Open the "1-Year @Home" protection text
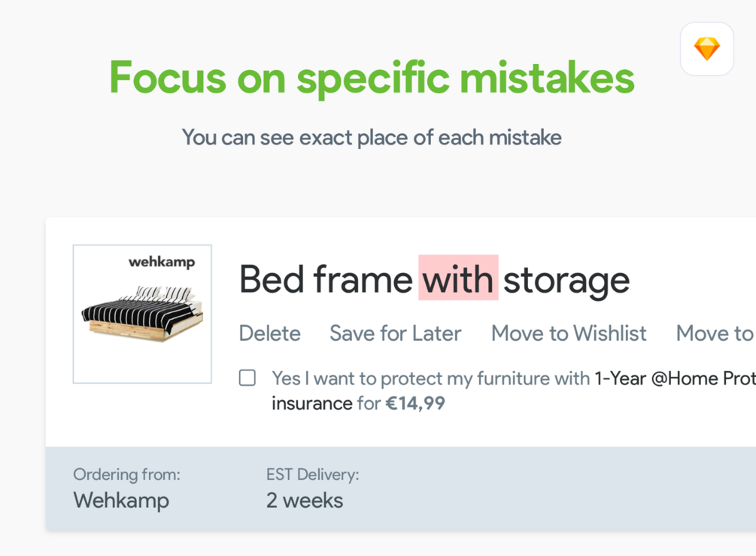Viewport: 756px width, 556px height. pyautogui.click(x=674, y=378)
